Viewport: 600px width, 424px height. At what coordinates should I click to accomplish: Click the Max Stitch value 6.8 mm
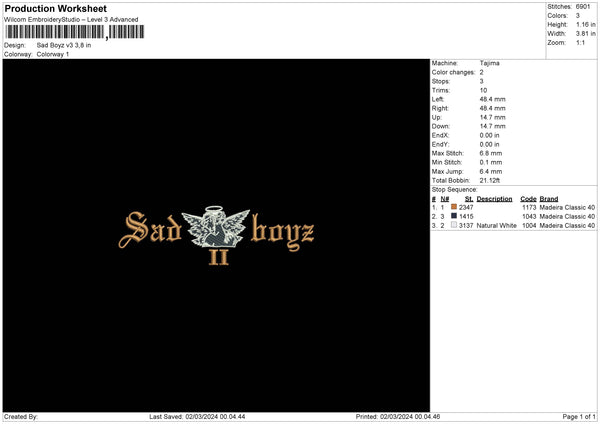(x=491, y=153)
